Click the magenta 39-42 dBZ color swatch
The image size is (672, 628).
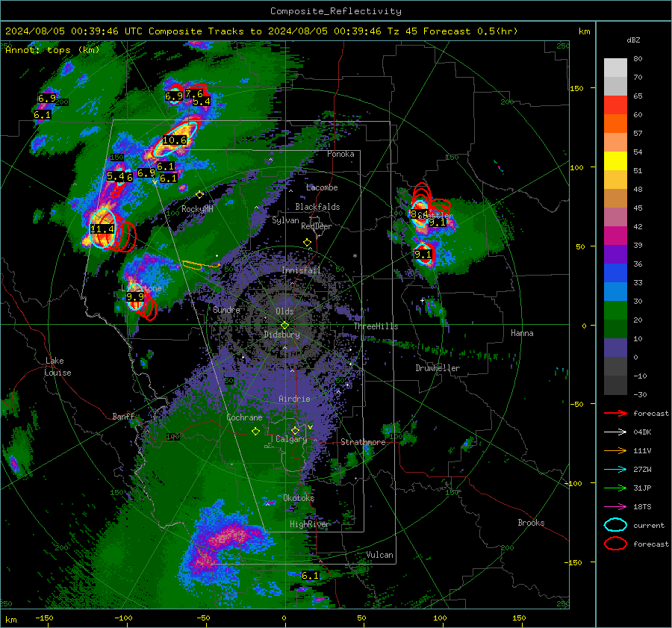(x=615, y=235)
